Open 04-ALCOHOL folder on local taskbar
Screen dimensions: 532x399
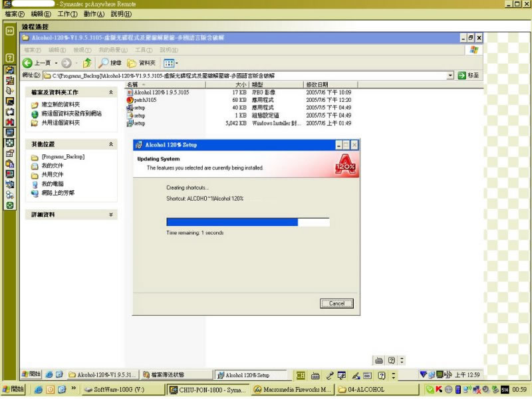pos(376,390)
